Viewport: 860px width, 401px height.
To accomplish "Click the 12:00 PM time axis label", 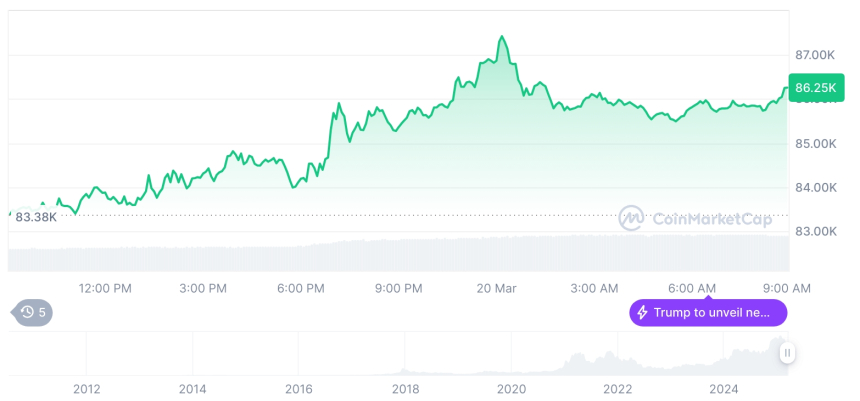I will click(x=105, y=288).
